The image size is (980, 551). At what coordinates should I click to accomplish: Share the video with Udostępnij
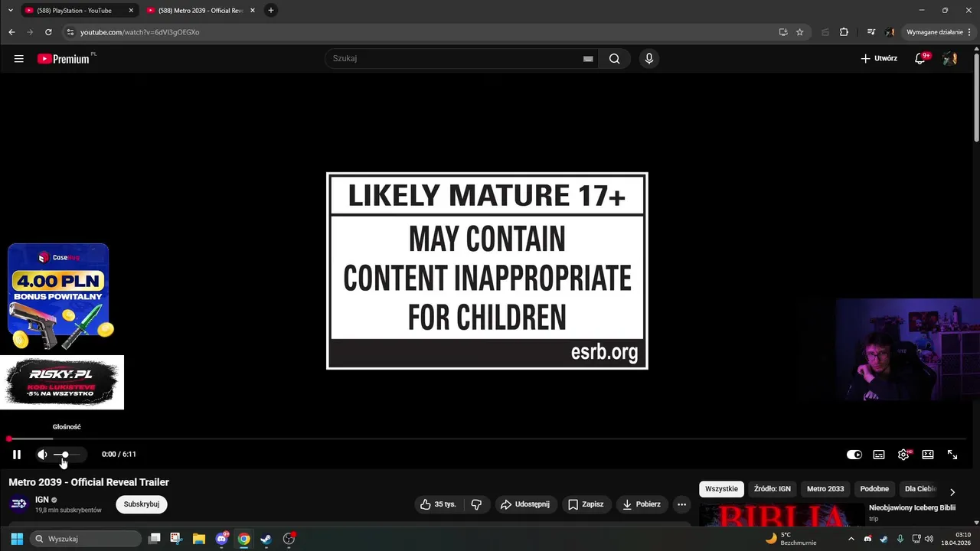click(525, 504)
